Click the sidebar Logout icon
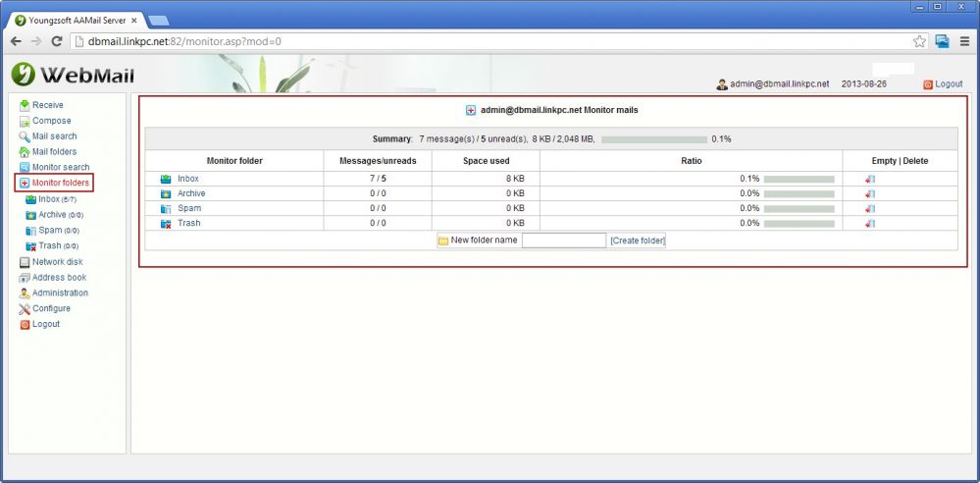 (25, 325)
